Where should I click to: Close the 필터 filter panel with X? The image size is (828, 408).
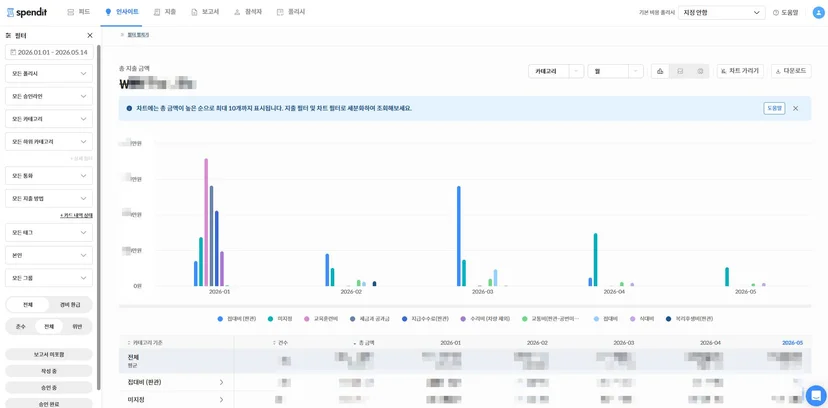point(90,35)
